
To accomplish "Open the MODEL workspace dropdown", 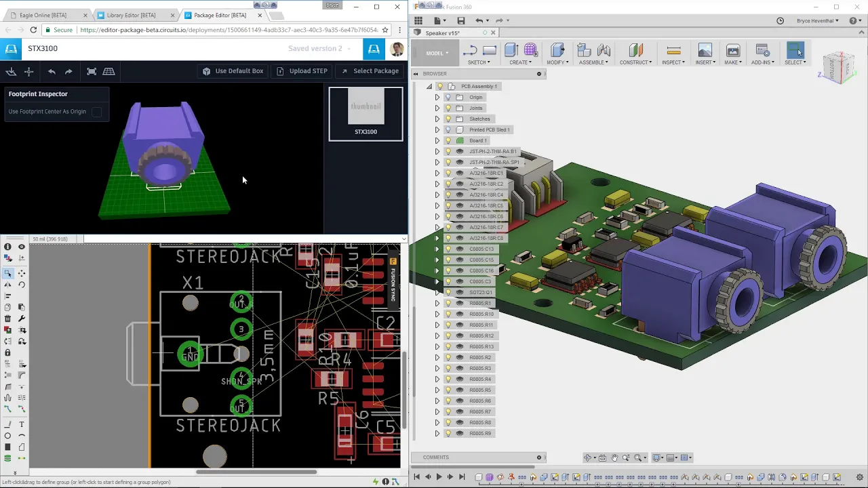I will 434,53.
